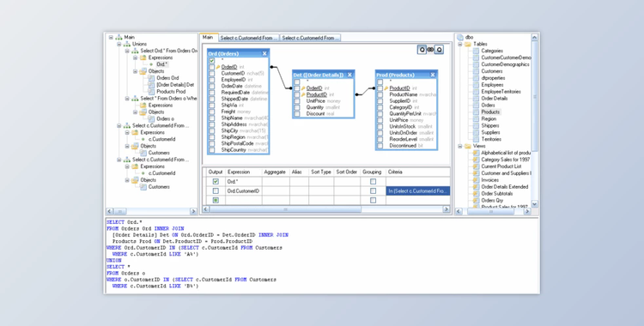The width and height of the screenshot is (644, 326).
Task: Collapse the Tables folder in dbo tree
Action: pos(460,44)
